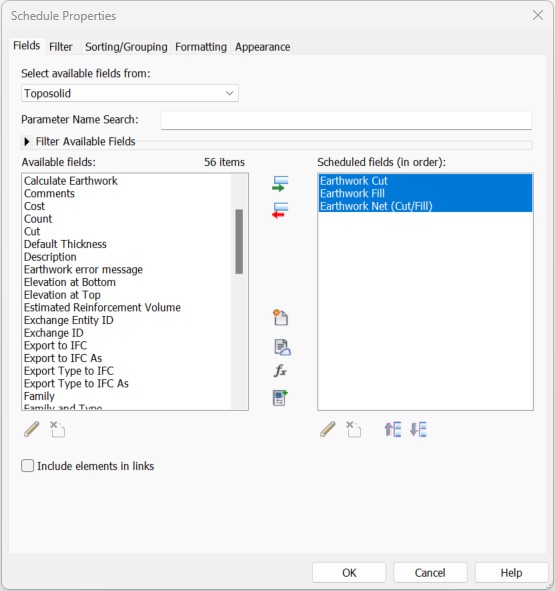
Task: Click the Combine parameters icon
Action: point(280,398)
